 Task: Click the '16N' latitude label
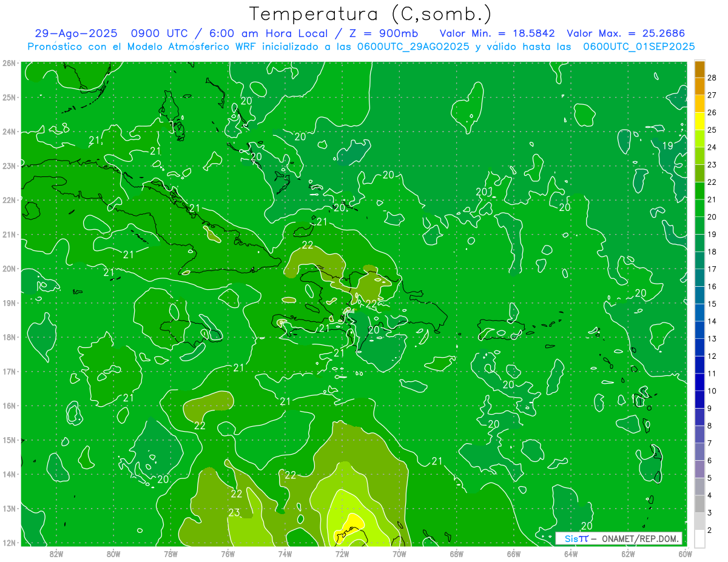[x=10, y=406]
